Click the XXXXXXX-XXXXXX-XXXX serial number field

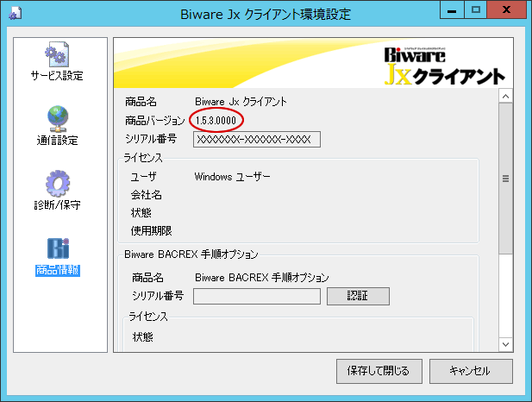click(257, 140)
